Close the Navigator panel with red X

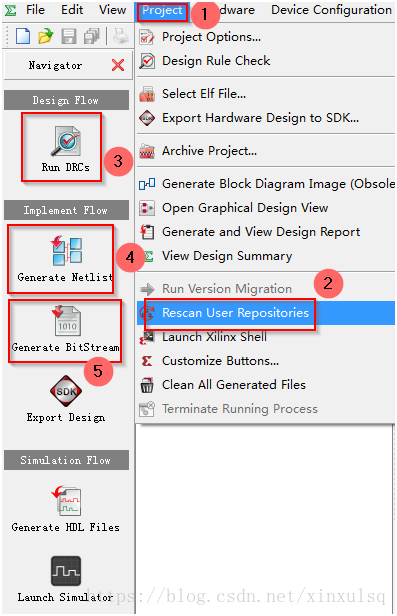point(118,65)
